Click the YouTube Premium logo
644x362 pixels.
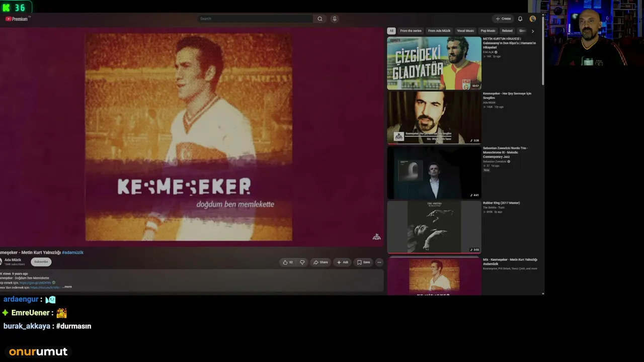point(17,19)
